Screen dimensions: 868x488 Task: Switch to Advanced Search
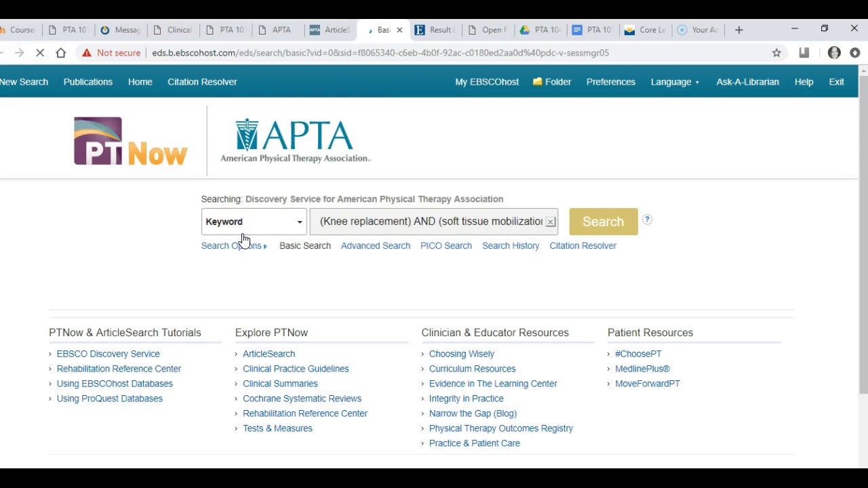376,246
